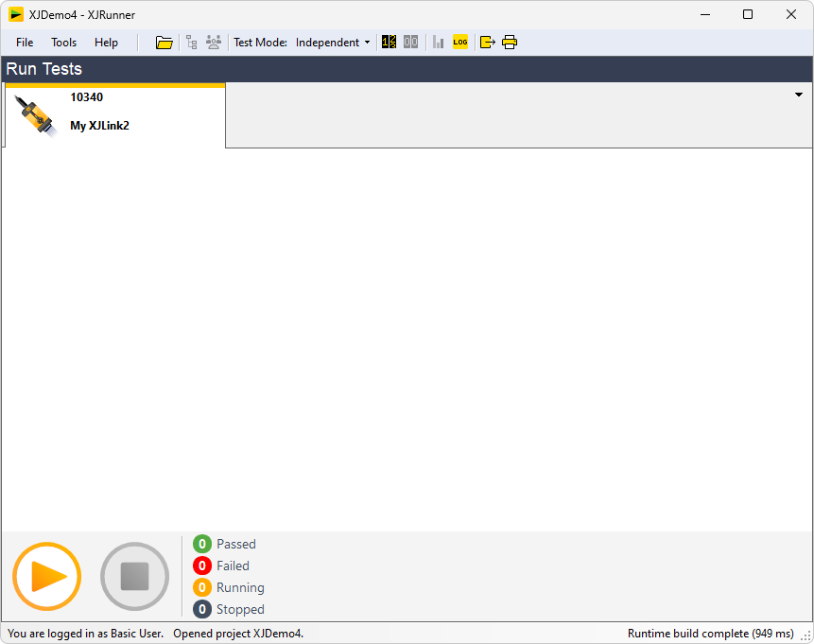Open the File menu
814x644 pixels.
(x=25, y=43)
